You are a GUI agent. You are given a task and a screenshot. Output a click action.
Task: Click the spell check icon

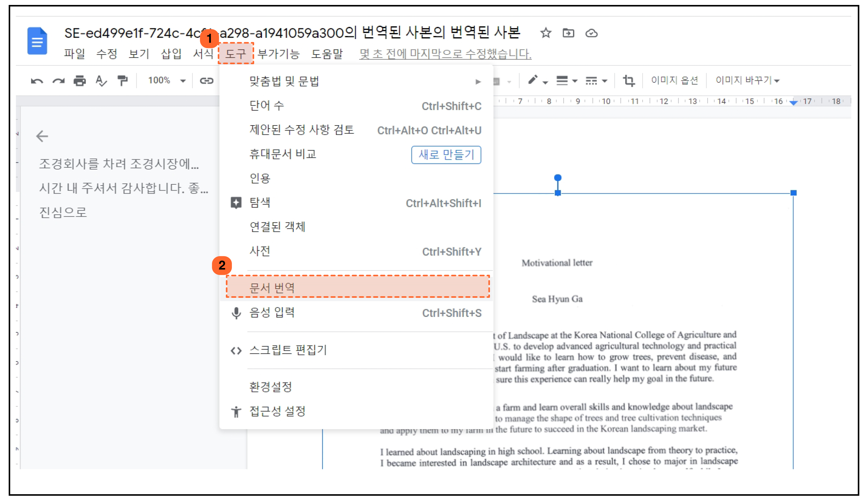[x=101, y=81]
